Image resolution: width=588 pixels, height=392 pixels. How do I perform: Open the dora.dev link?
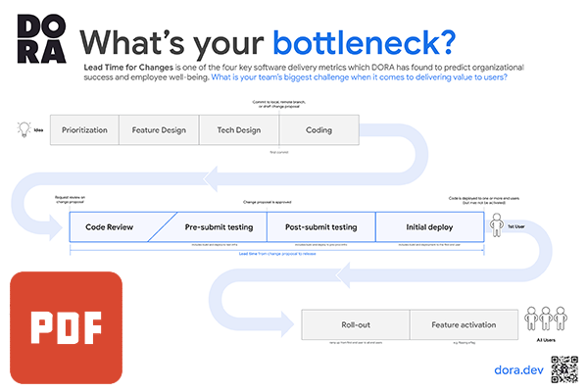click(518, 371)
